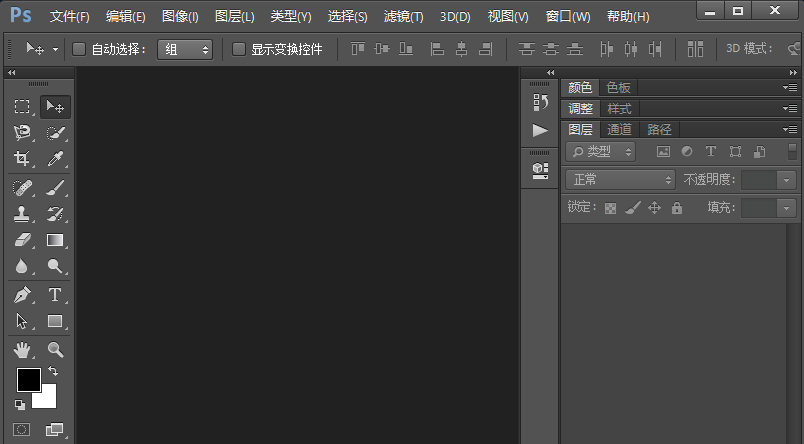Open the 不透明度 opacity dropdown arrow
The image size is (804, 444).
click(787, 180)
